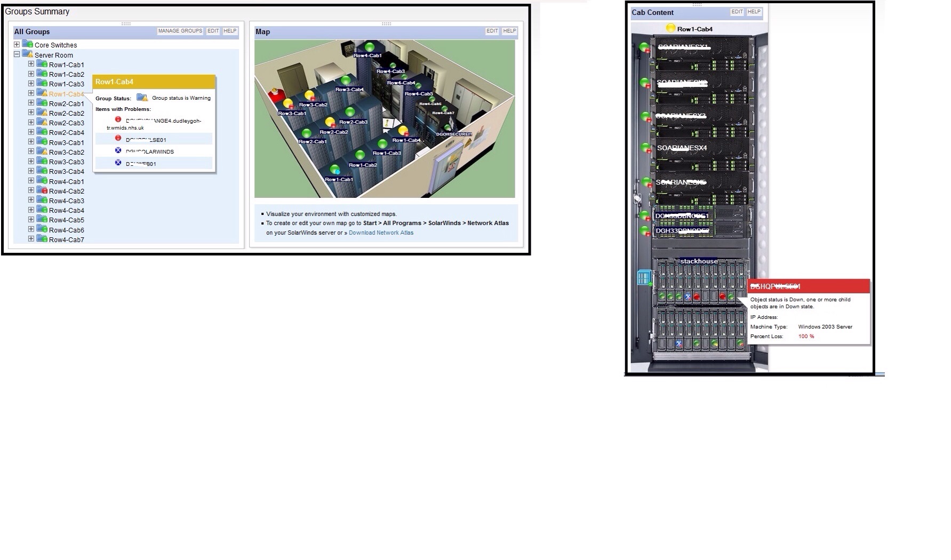The height and width of the screenshot is (560, 951).
Task: Click the green status ball above Row4-Cab1 on map
Action: point(369,47)
